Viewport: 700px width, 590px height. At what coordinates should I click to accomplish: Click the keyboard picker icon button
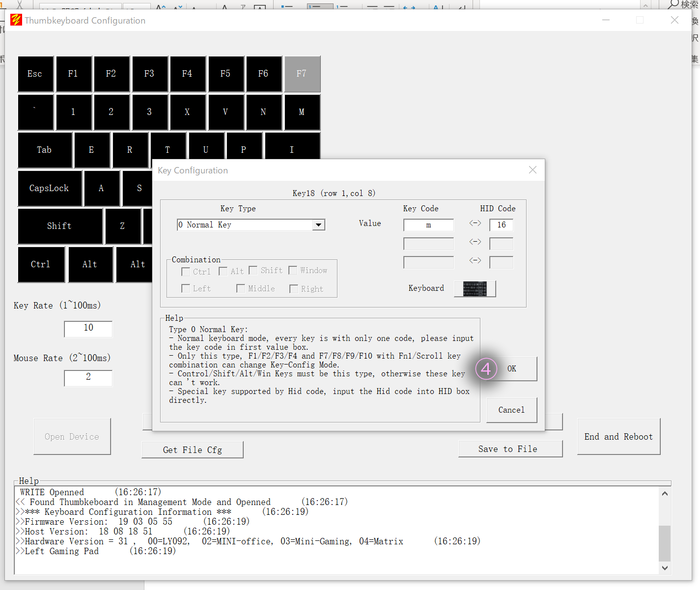(475, 289)
